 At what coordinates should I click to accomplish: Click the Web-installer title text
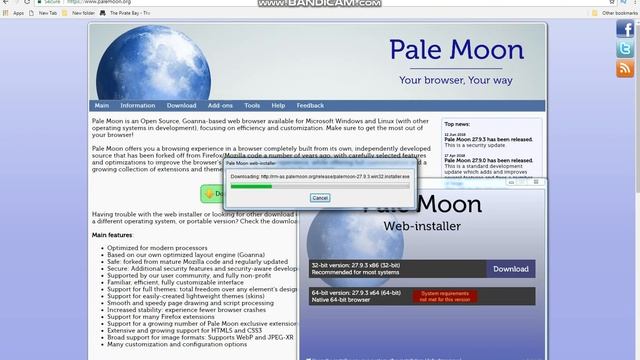(x=422, y=226)
